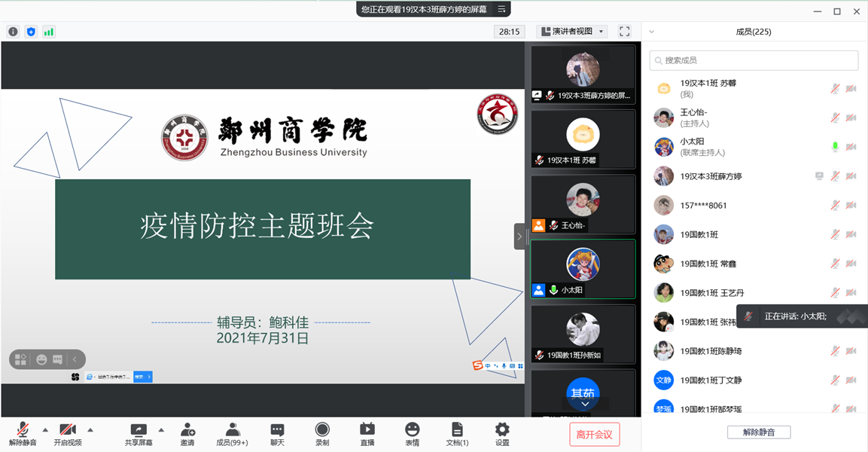Start recording with 录制 icon

pyautogui.click(x=322, y=434)
